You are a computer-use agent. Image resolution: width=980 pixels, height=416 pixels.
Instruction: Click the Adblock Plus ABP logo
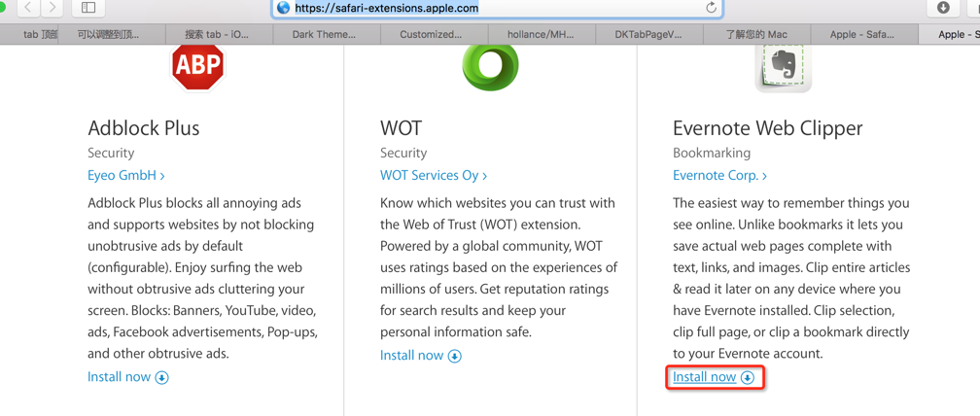197,67
